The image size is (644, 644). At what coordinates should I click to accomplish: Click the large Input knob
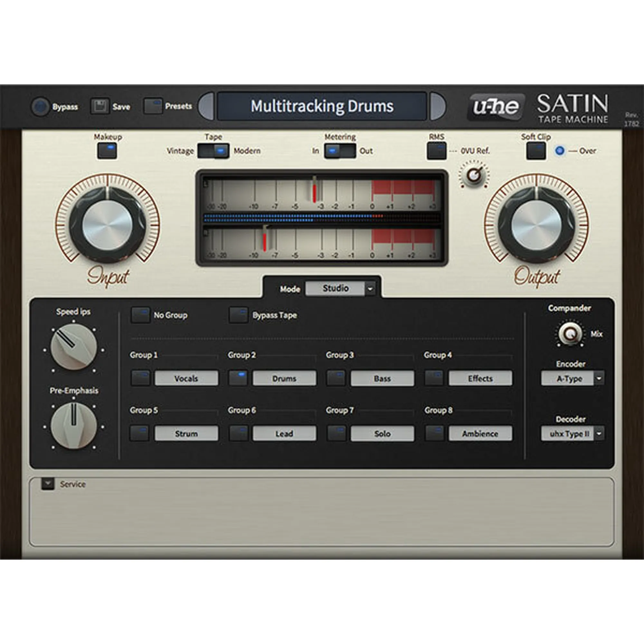pyautogui.click(x=107, y=225)
